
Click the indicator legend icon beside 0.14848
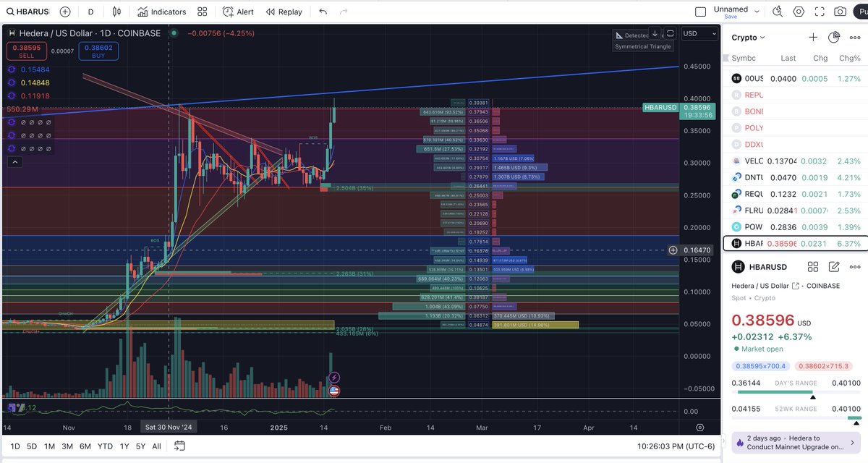click(x=11, y=82)
